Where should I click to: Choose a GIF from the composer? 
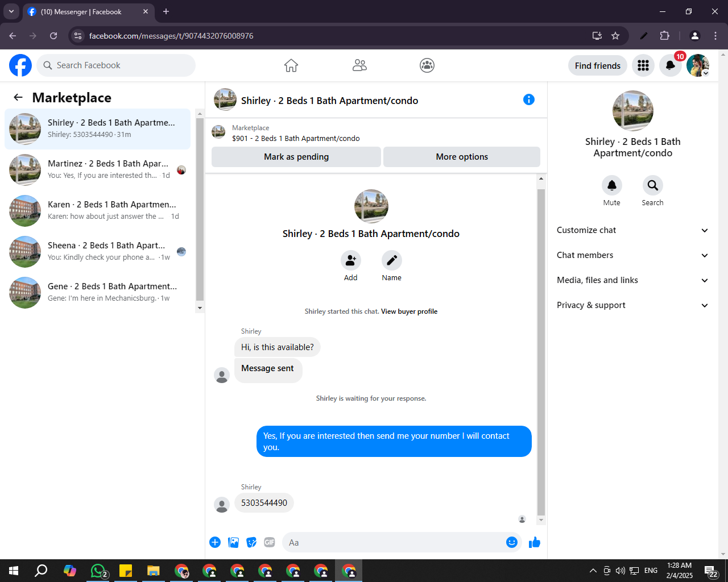pos(270,542)
